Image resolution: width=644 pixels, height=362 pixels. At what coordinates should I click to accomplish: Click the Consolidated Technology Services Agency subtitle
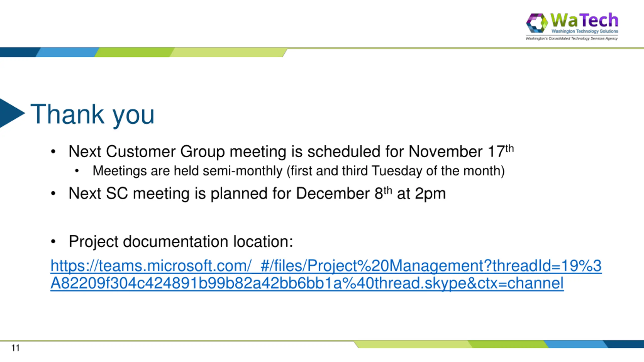[572, 38]
